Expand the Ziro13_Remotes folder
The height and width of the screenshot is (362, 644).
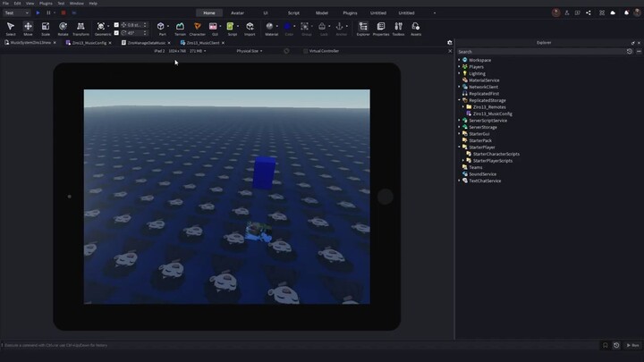[463, 107]
